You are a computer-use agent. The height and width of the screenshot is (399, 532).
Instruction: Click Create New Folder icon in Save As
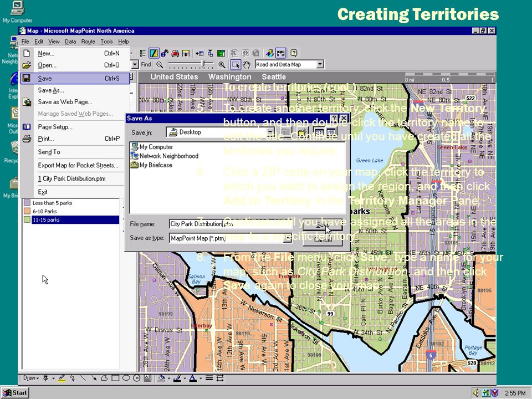pos(301,132)
